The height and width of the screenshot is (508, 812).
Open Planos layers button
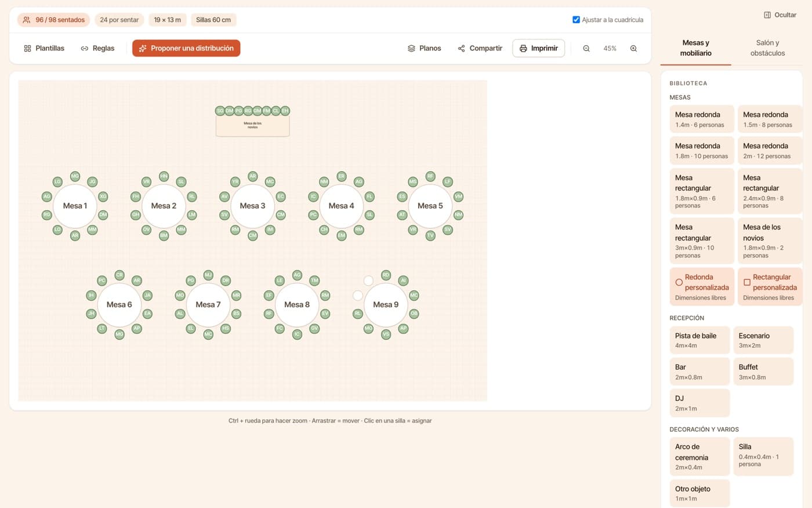[x=424, y=48]
